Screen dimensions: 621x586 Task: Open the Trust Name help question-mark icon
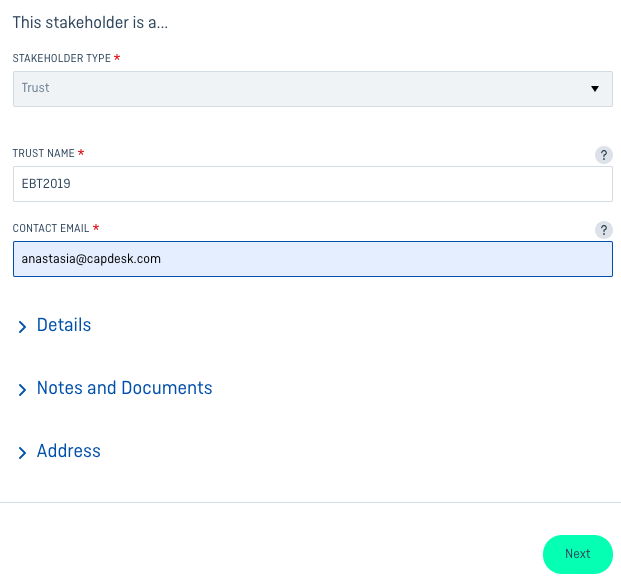(x=604, y=155)
